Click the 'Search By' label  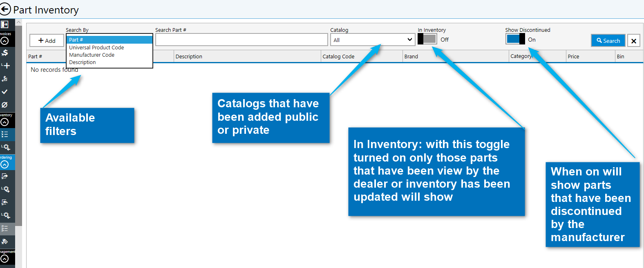tap(77, 30)
